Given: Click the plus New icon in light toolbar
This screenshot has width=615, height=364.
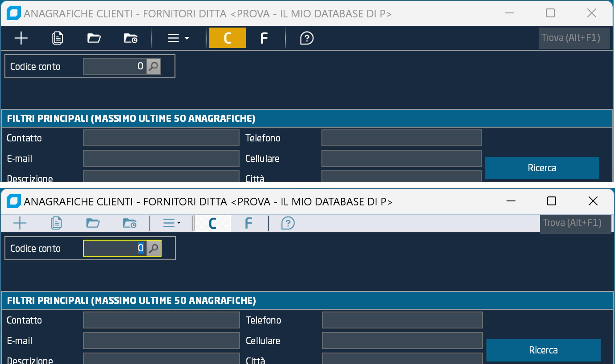Looking at the screenshot, I should click(20, 223).
